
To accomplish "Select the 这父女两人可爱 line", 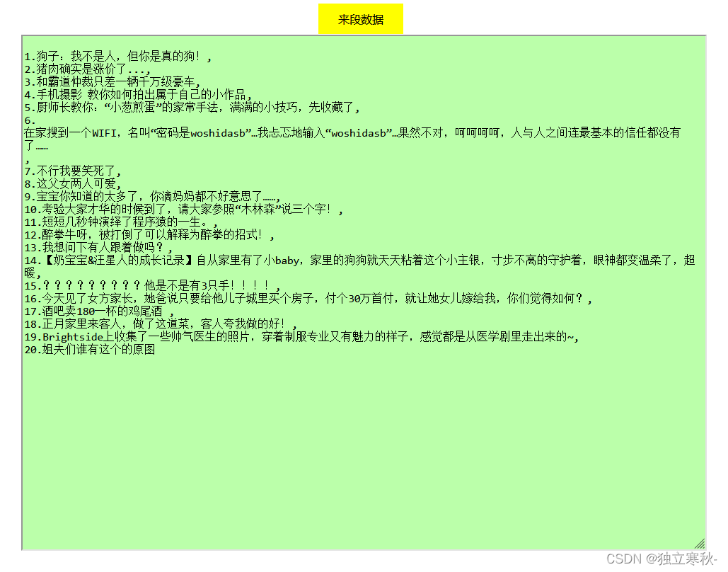I will click(78, 183).
